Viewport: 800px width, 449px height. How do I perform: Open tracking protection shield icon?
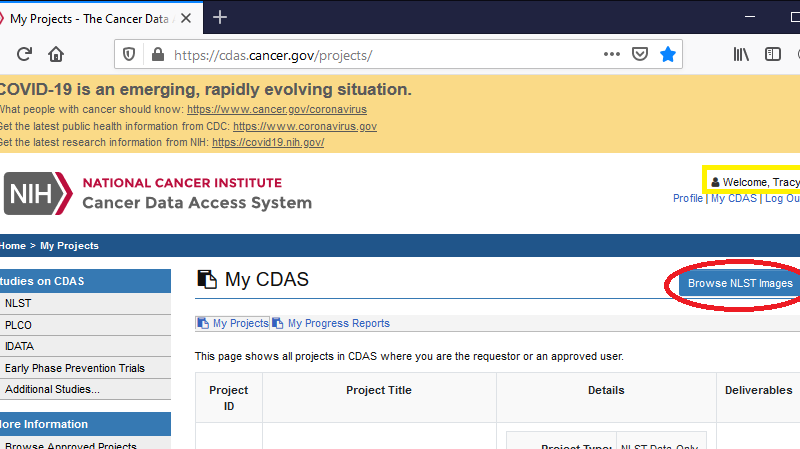pyautogui.click(x=129, y=54)
